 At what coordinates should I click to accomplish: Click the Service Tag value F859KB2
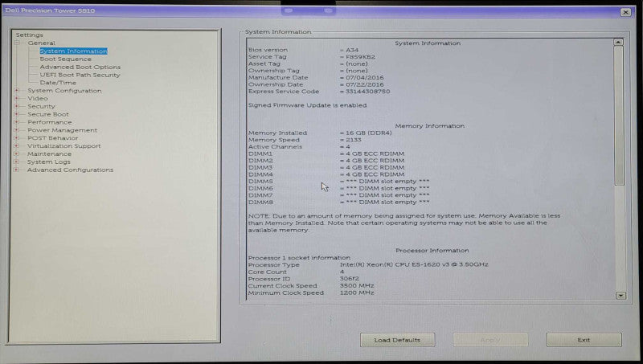click(x=360, y=57)
